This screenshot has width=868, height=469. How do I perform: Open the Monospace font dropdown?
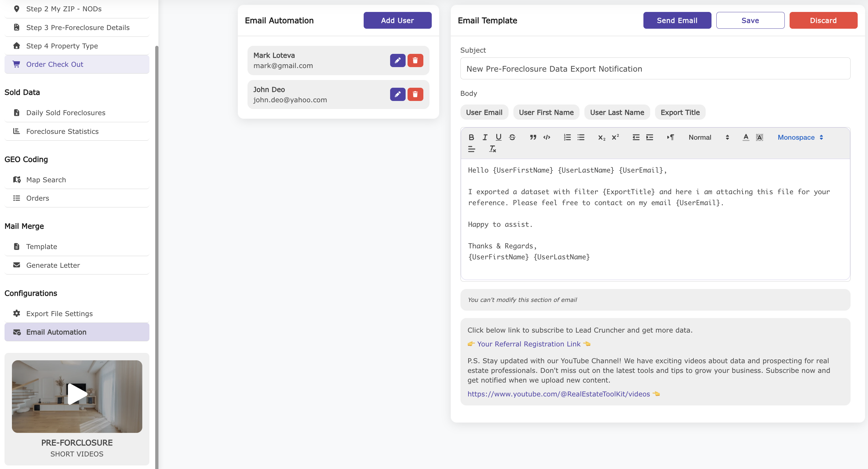coord(800,137)
